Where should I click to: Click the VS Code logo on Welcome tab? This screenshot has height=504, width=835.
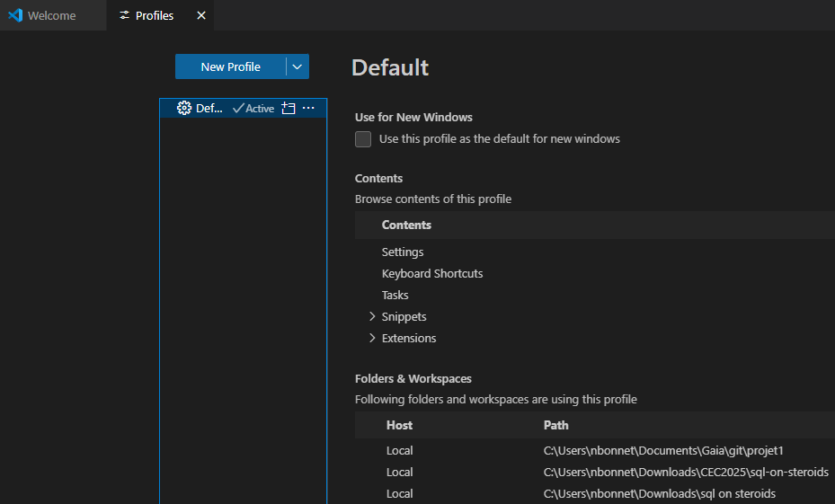click(15, 15)
